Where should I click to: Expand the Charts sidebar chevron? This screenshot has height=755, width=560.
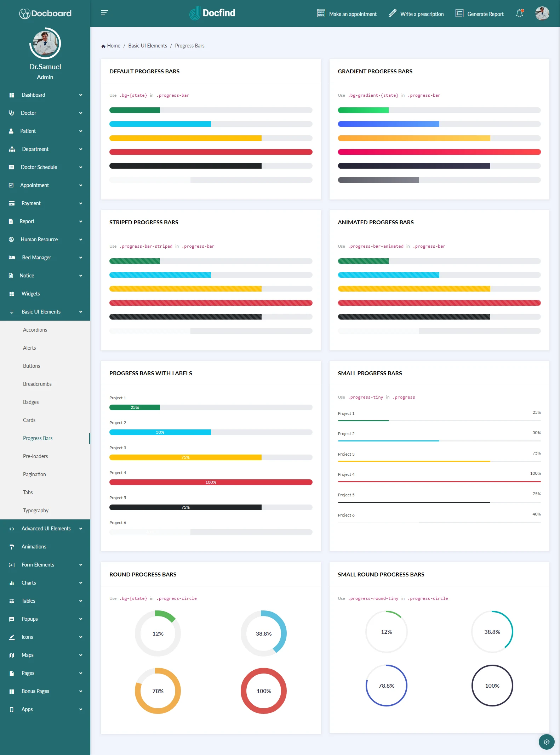coord(81,583)
